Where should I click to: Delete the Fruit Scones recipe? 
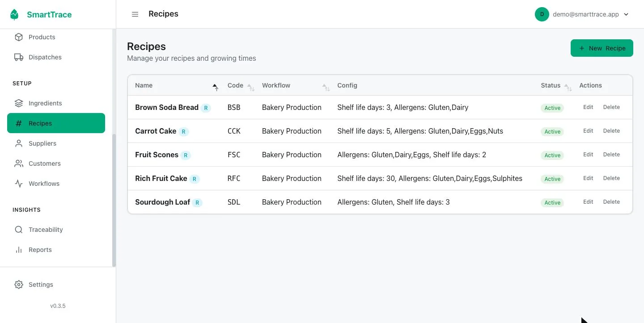click(x=611, y=155)
